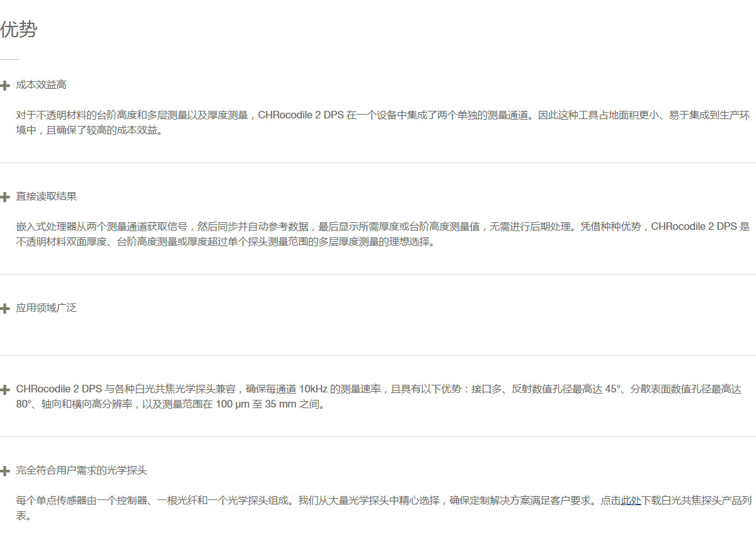Click the divider line below 应用领域广泛

tap(378, 355)
